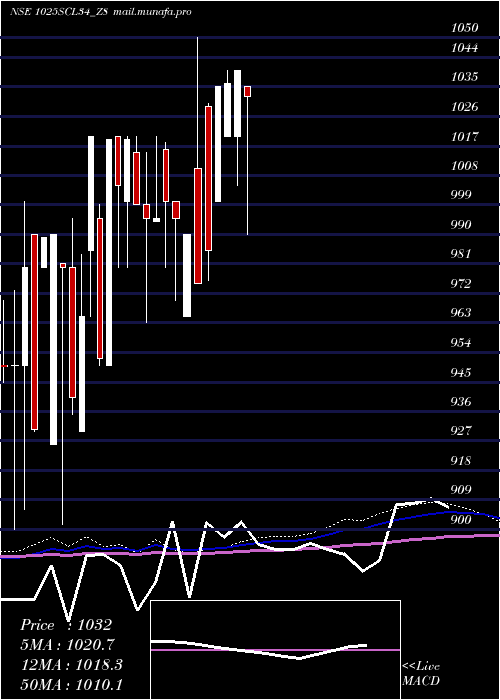Click the 1026 price axis label

coord(465,107)
